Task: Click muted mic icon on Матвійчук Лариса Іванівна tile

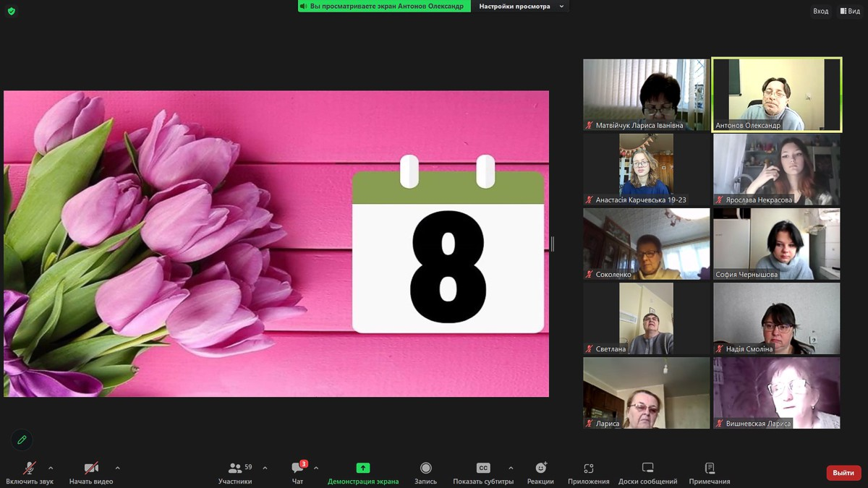Action: point(590,126)
